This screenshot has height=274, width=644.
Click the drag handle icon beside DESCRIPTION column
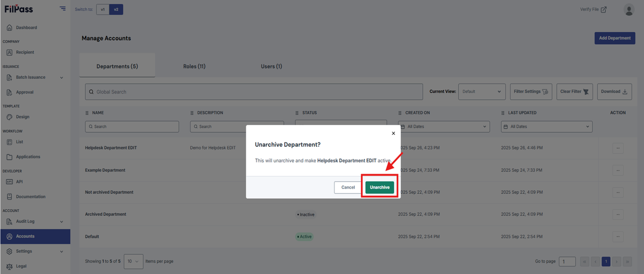[x=192, y=113]
